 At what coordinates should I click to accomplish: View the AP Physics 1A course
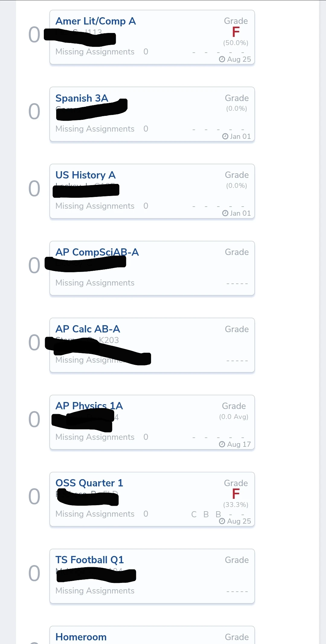click(89, 406)
